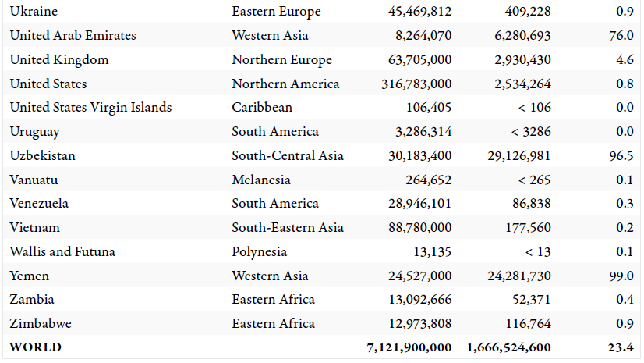Click Uzbekistan's 96.5 percentage value
This screenshot has width=644, height=363.
621,156
